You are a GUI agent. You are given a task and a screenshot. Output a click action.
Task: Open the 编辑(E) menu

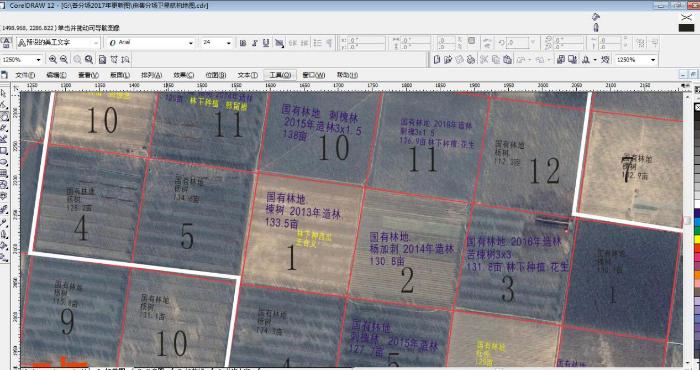coord(56,75)
